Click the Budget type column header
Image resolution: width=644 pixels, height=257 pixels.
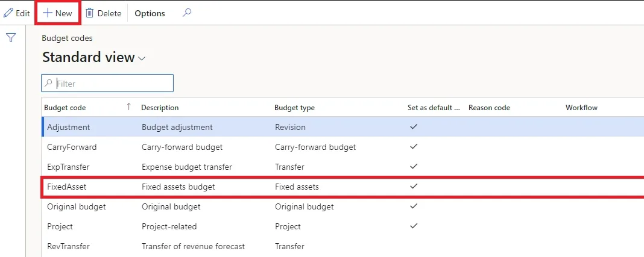tap(294, 108)
